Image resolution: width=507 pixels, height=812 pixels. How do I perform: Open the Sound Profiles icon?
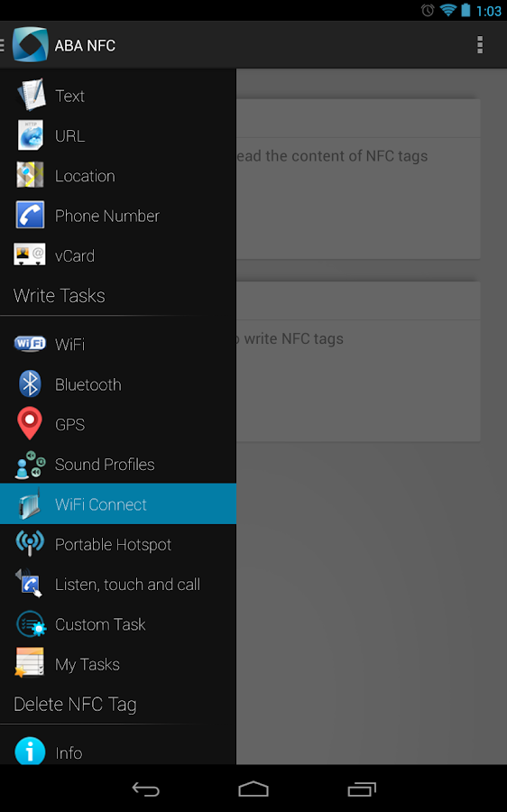30,464
